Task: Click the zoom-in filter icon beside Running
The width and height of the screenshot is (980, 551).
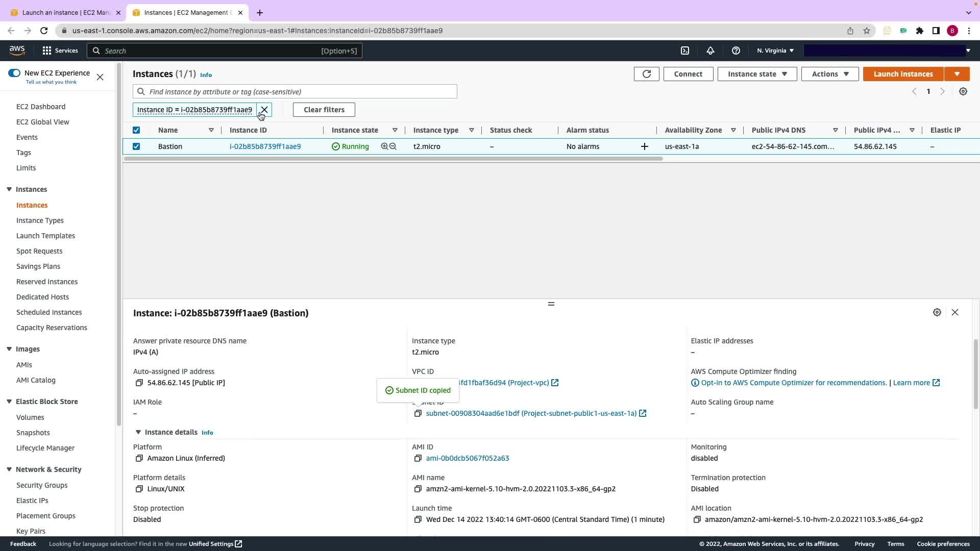Action: click(384, 146)
